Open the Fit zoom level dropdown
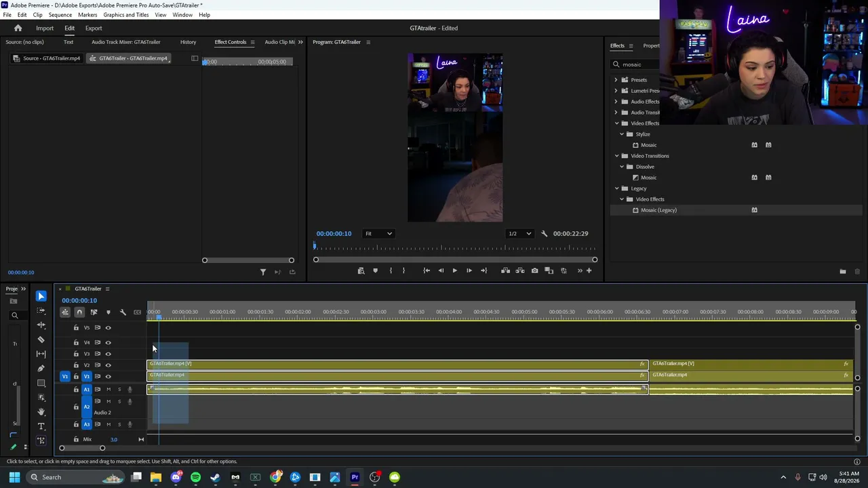This screenshot has width=868, height=488. tap(378, 234)
